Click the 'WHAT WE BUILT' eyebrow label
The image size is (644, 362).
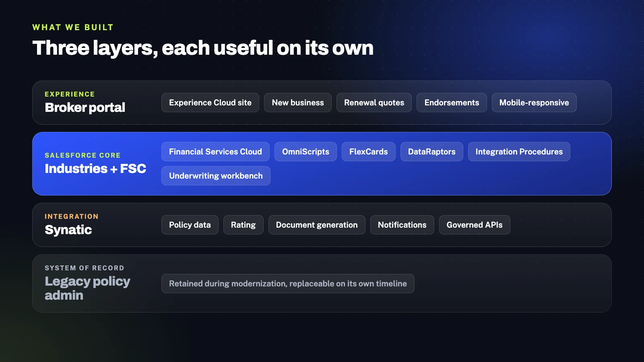tap(73, 27)
